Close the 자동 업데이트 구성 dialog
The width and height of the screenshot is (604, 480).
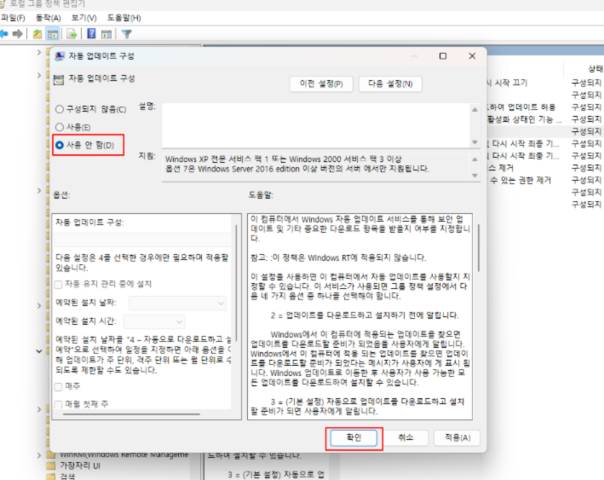pos(472,56)
